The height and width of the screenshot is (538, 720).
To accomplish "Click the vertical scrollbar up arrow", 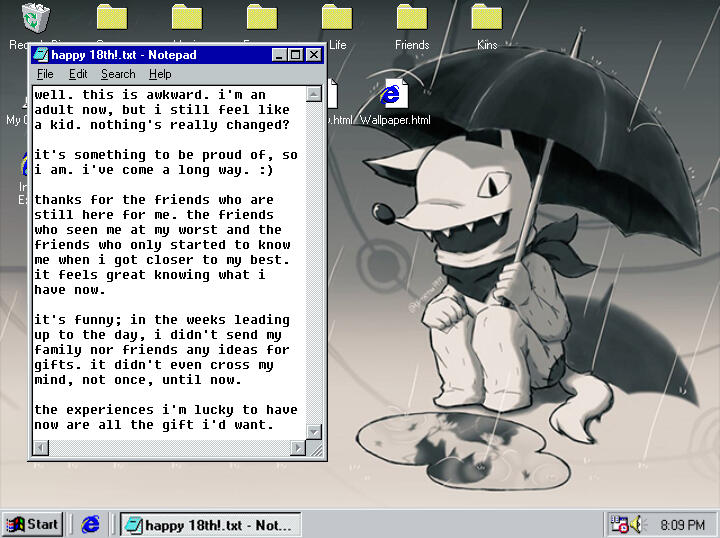I will click(314, 94).
